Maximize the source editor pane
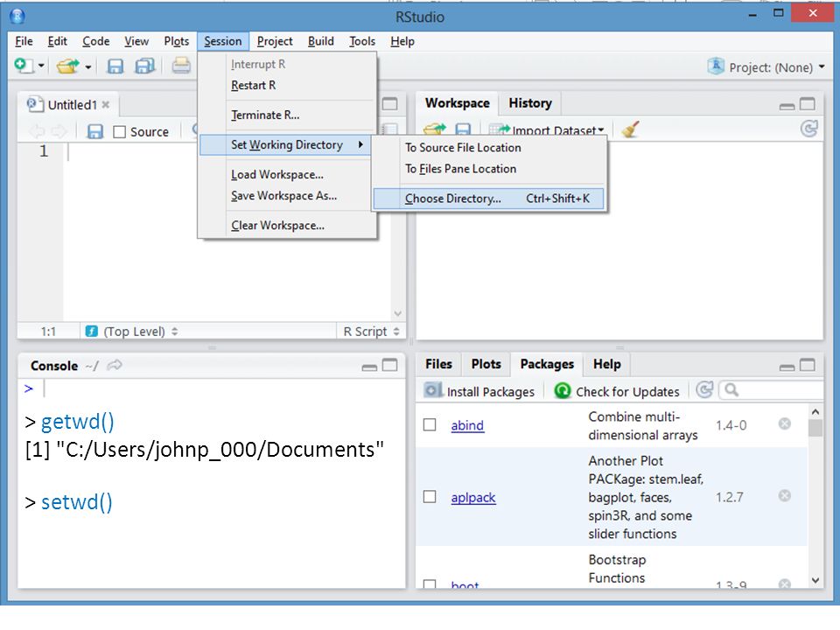Image resolution: width=840 pixels, height=630 pixels. pyautogui.click(x=390, y=104)
